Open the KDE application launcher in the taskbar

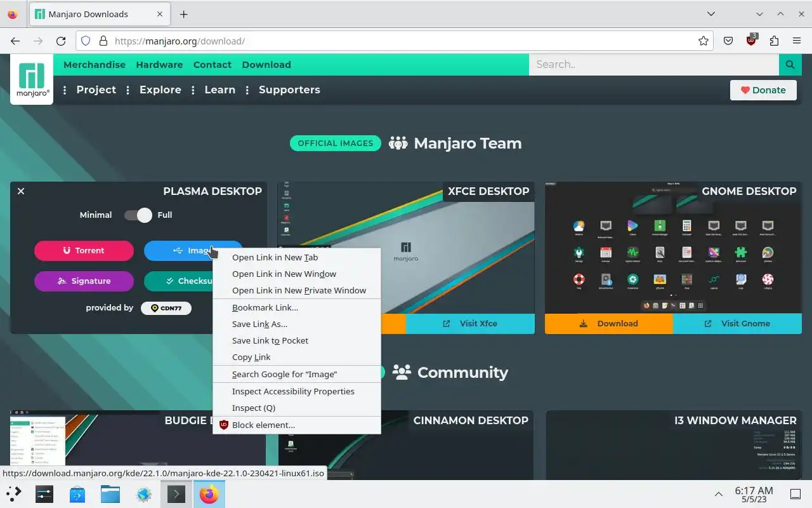pyautogui.click(x=14, y=493)
